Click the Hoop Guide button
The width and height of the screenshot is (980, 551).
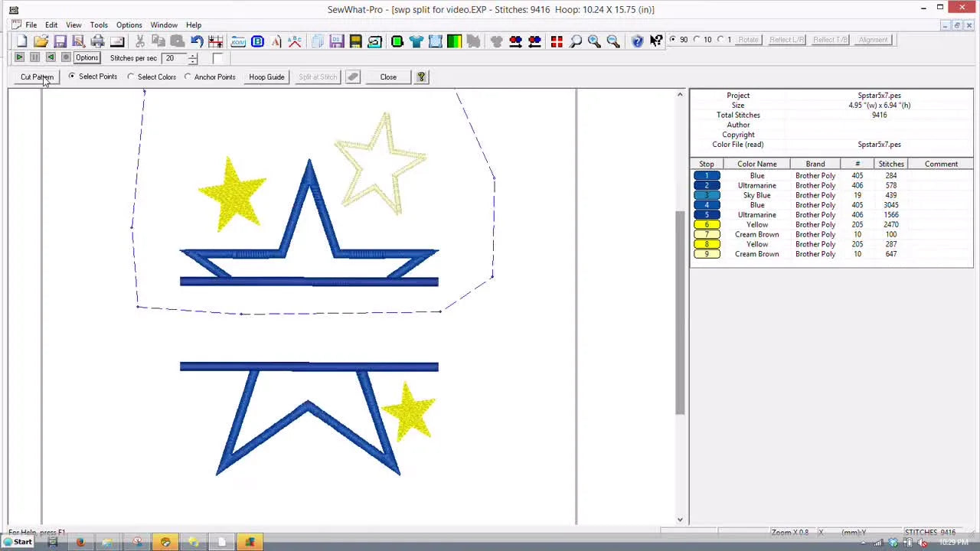pos(266,77)
